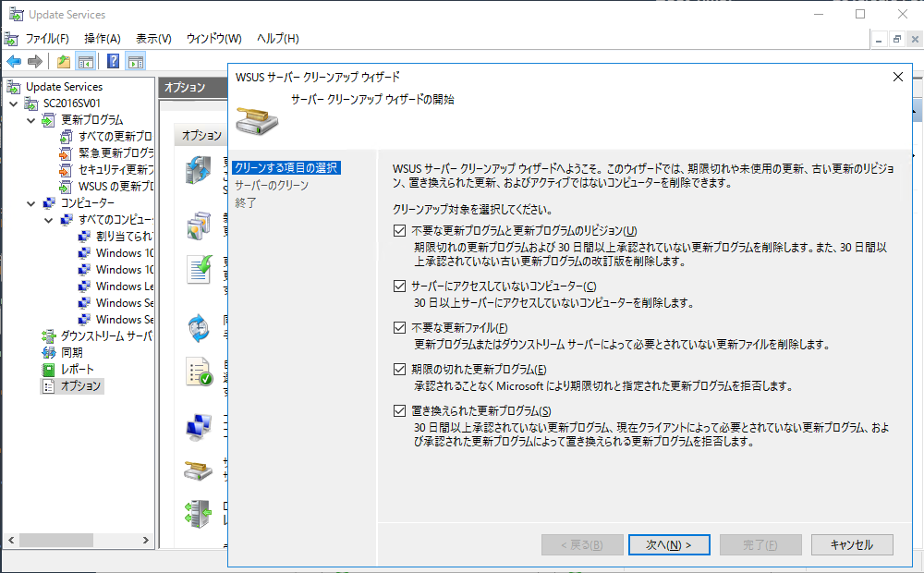Image resolution: width=924 pixels, height=573 pixels.
Task: Click the inner MDI restore window button
Action: click(896, 40)
